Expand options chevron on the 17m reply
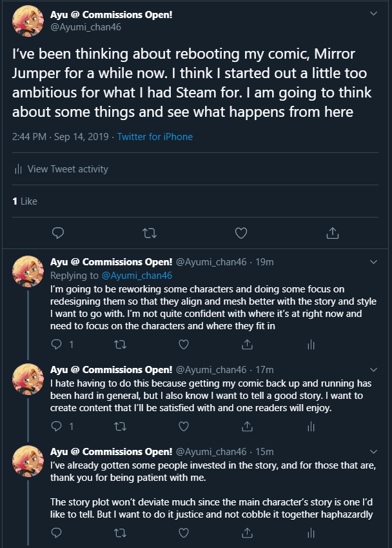This screenshot has width=392, height=548. tap(373, 370)
